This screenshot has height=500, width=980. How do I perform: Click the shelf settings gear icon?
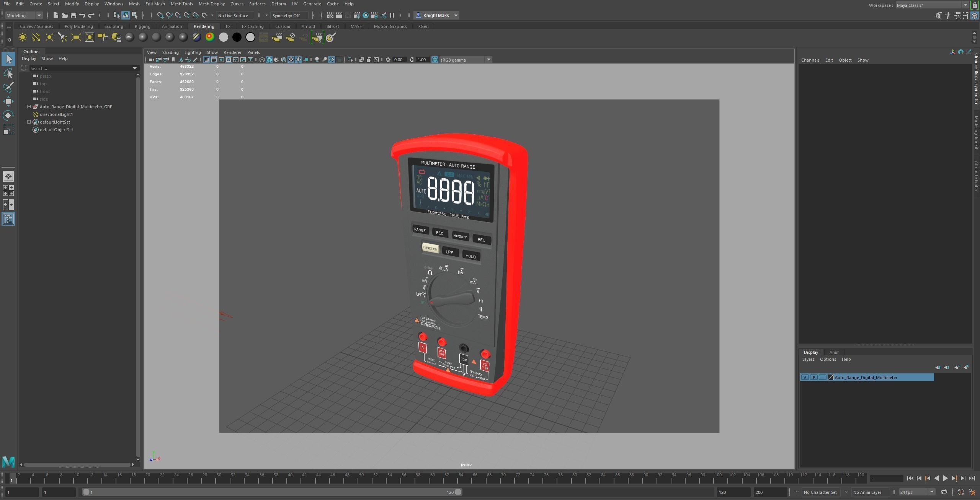click(9, 40)
